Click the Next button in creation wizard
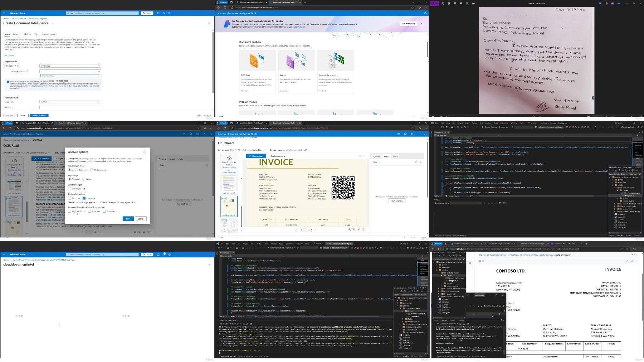 [x=23, y=116]
